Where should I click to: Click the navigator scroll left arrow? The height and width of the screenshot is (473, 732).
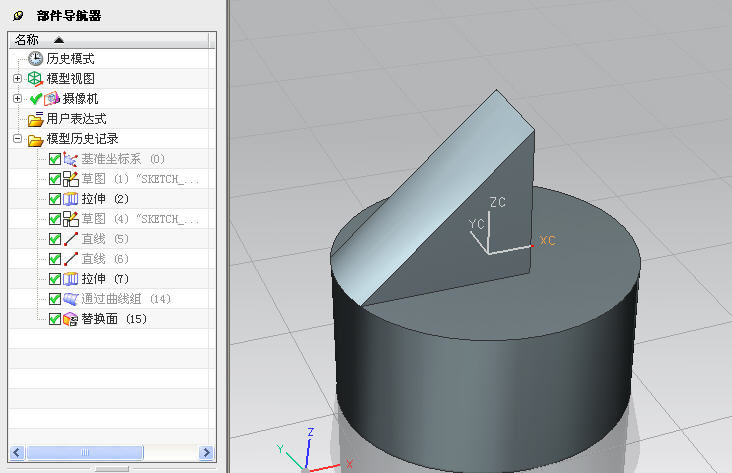click(x=17, y=452)
